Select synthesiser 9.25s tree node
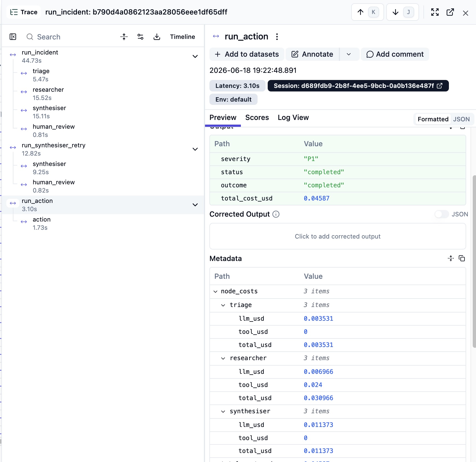Image resolution: width=476 pixels, height=462 pixels. tap(103, 168)
